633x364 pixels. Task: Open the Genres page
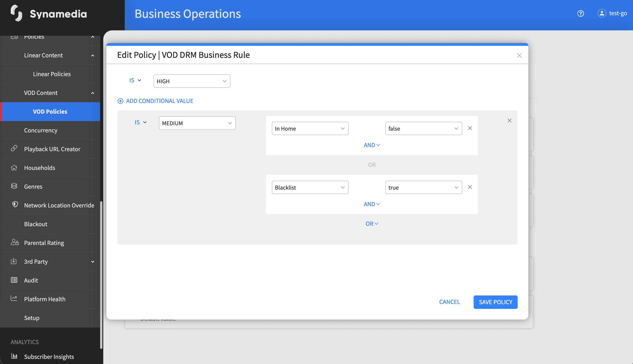[33, 186]
